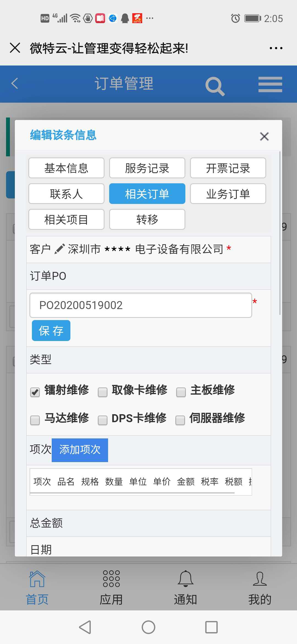This screenshot has width=297, height=644.
Task: Open the 业务订单 tab
Action: click(x=228, y=194)
